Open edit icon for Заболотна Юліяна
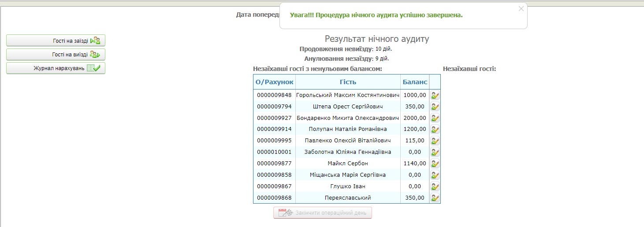The width and height of the screenshot is (644, 227). click(x=435, y=153)
